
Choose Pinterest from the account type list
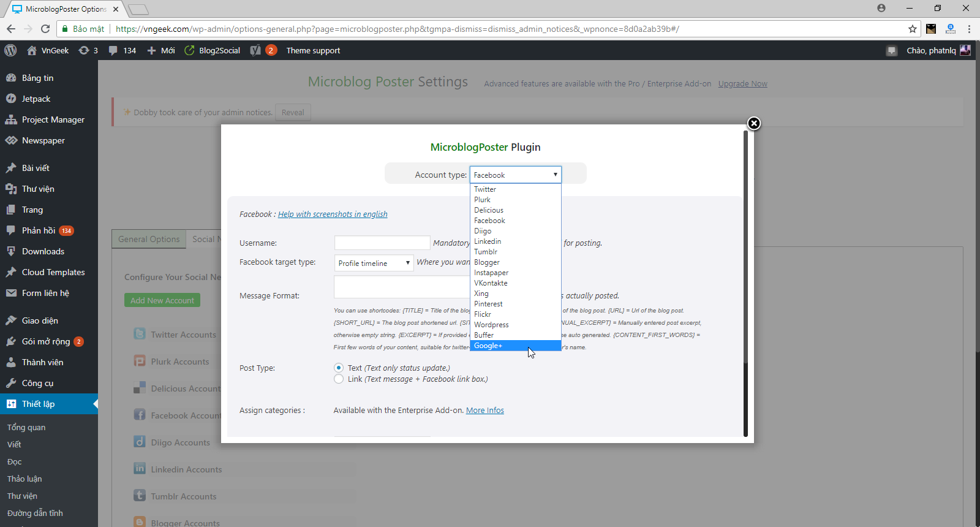click(x=516, y=304)
